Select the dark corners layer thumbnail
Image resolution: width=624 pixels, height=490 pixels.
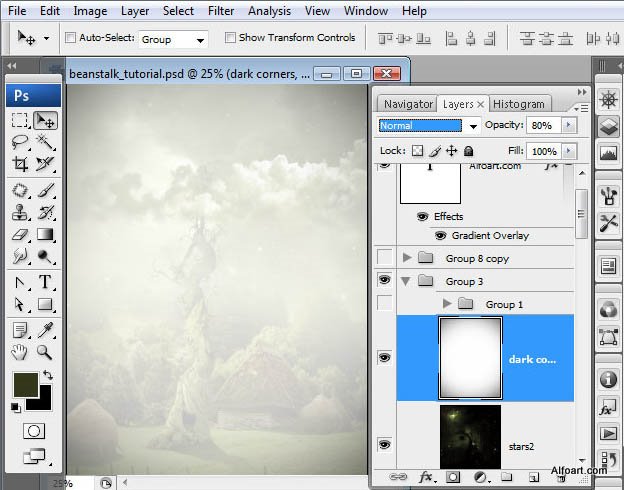click(x=470, y=358)
